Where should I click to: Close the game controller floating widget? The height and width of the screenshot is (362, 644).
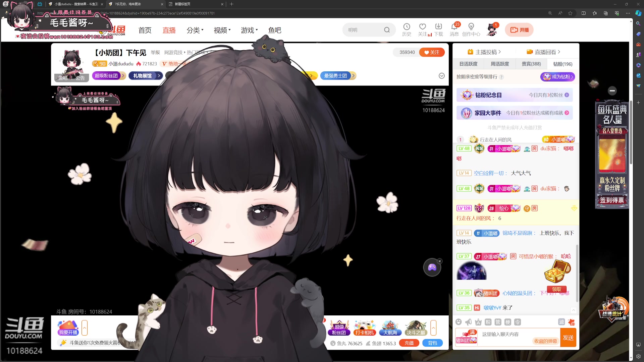pos(440,261)
